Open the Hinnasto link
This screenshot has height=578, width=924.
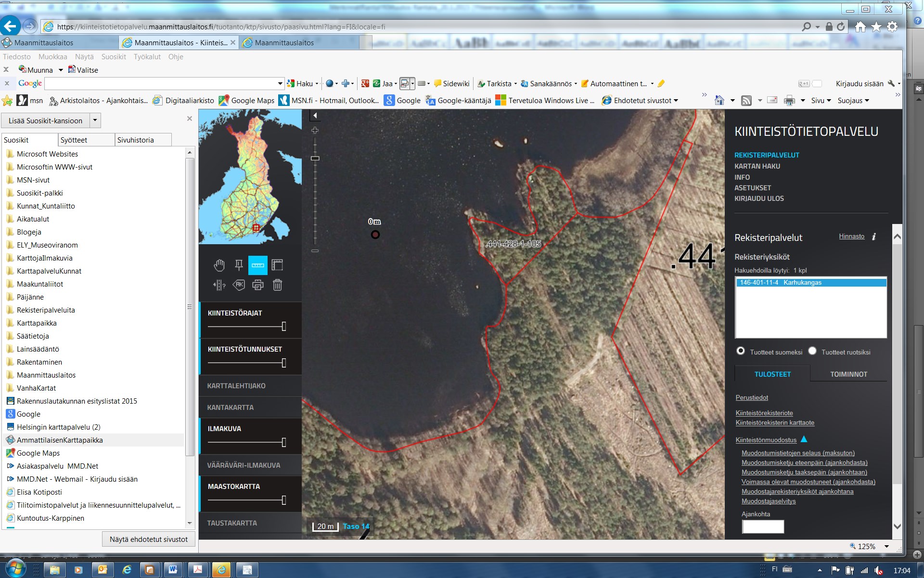tap(851, 236)
